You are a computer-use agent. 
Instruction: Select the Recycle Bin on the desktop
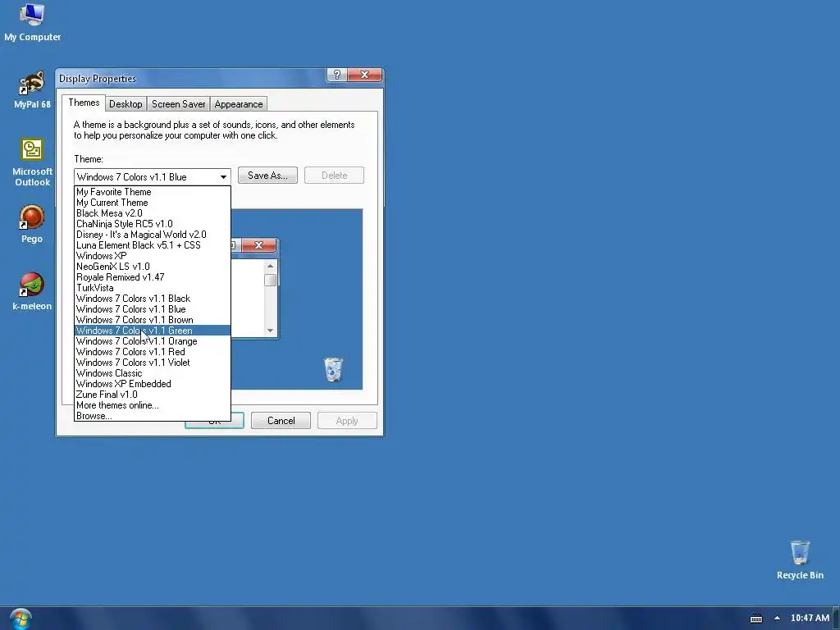[800, 559]
